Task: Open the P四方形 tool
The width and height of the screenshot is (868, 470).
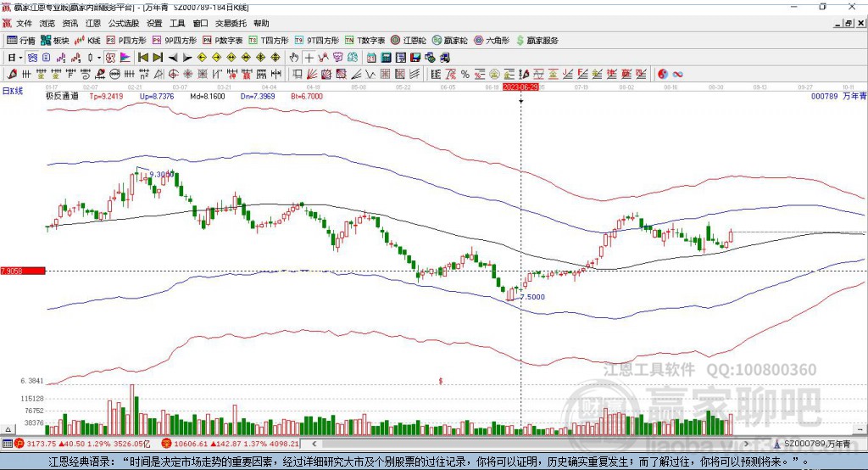Action: [x=126, y=41]
